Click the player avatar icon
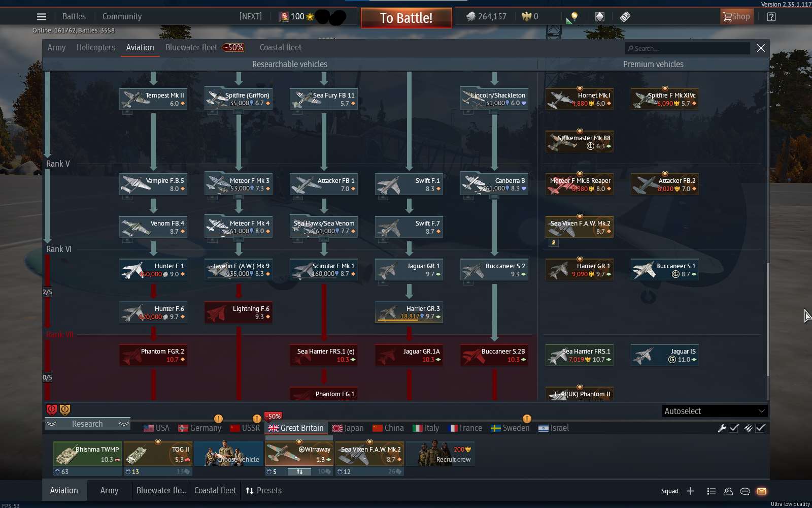This screenshot has height=508, width=812. [x=284, y=17]
